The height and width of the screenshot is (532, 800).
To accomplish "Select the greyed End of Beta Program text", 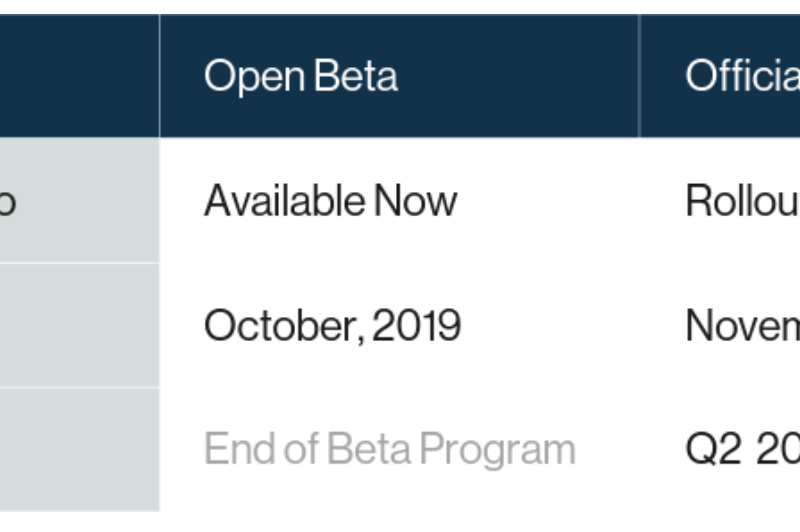I will (x=389, y=450).
